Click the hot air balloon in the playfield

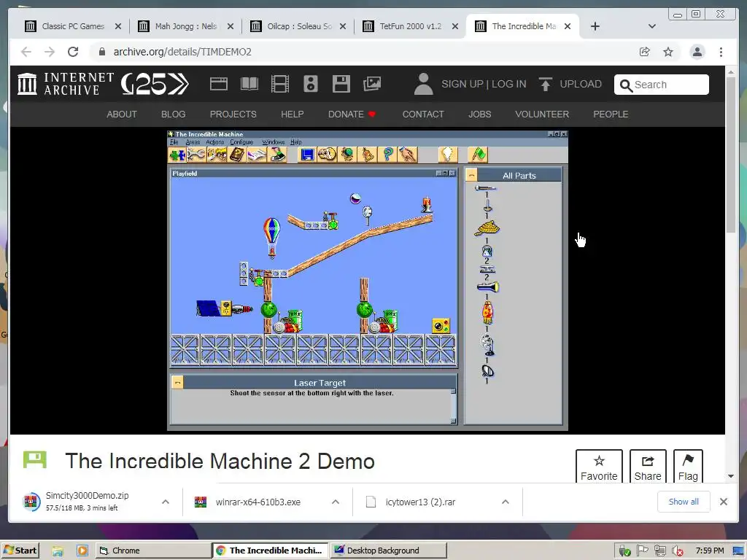272,237
